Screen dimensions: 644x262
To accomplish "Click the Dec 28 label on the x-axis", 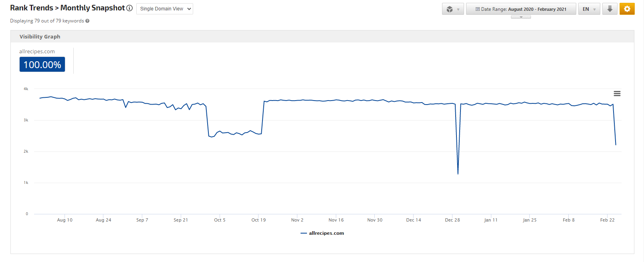I will tap(452, 220).
